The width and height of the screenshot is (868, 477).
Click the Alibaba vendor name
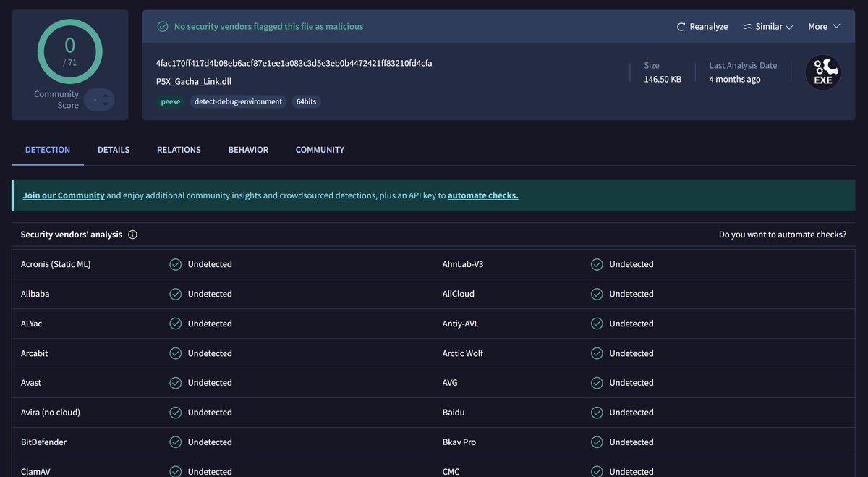(35, 294)
